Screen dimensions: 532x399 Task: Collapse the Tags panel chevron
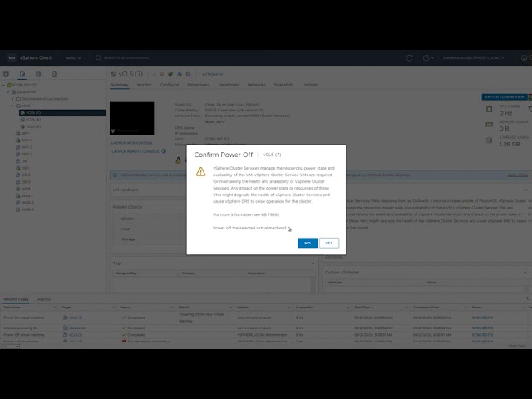coord(313,264)
